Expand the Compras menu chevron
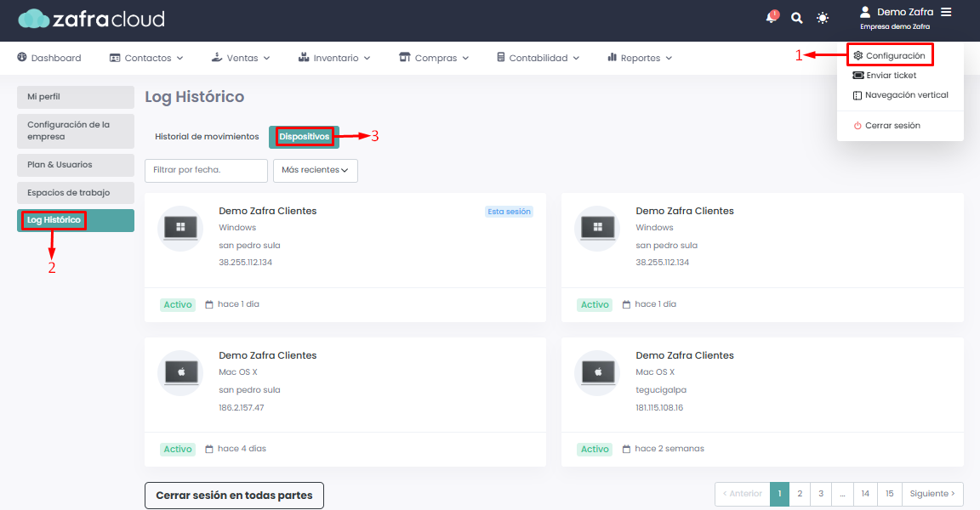 [x=465, y=58]
